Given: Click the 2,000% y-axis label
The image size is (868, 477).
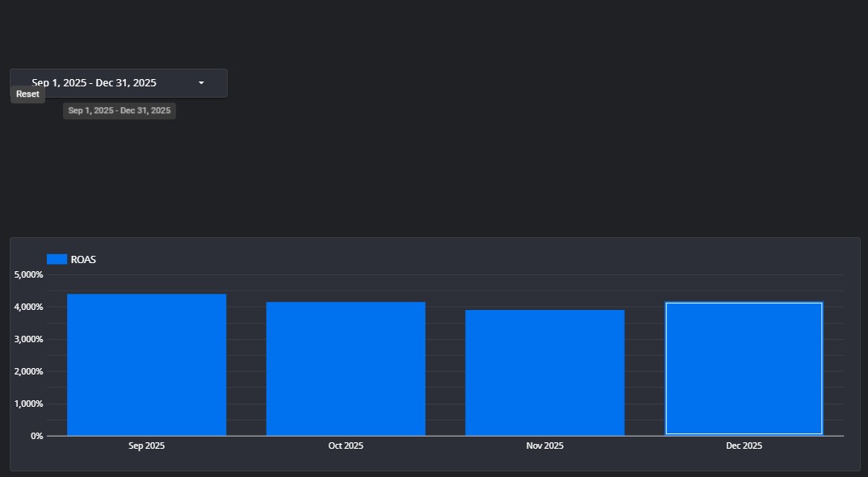Looking at the screenshot, I should click(28, 371).
